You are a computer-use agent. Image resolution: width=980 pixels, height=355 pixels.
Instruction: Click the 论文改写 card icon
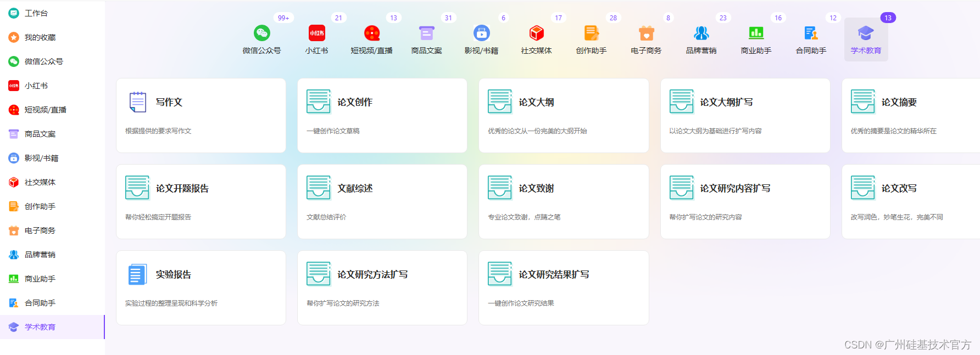(863, 188)
